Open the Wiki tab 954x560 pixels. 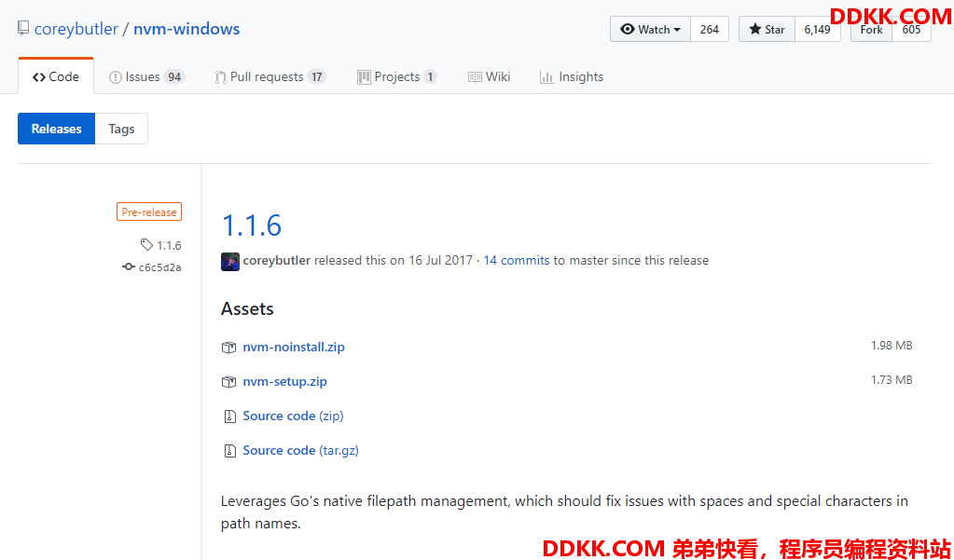point(490,76)
